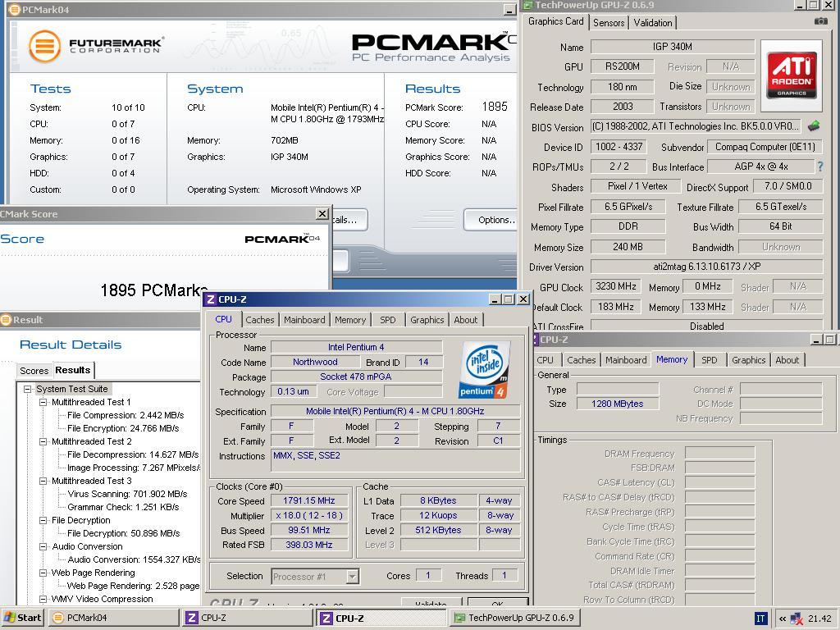Collapse Multithreaded Test 1 node
The height and width of the screenshot is (630, 840).
coord(43,402)
